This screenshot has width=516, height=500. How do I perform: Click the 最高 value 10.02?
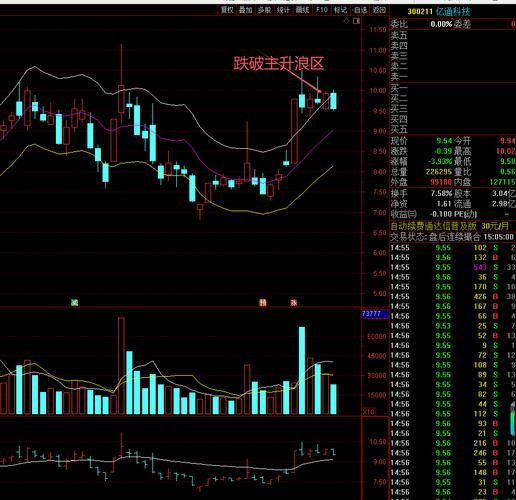(506, 151)
